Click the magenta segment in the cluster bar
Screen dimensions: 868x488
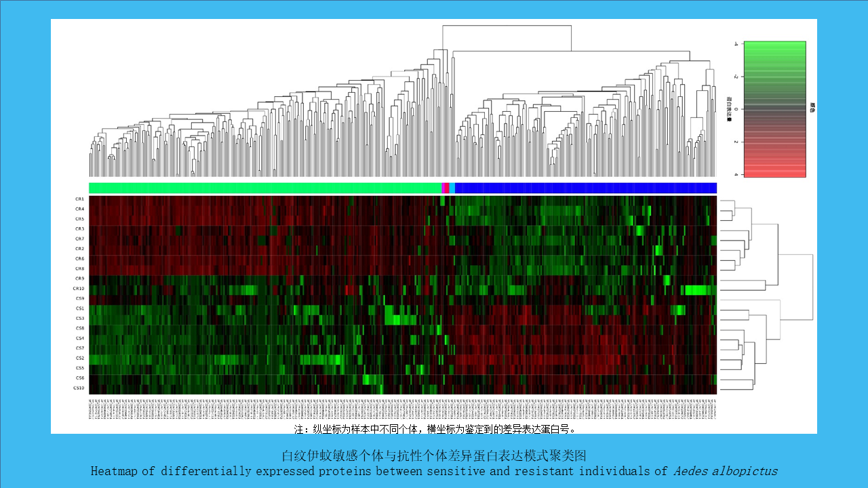445,188
